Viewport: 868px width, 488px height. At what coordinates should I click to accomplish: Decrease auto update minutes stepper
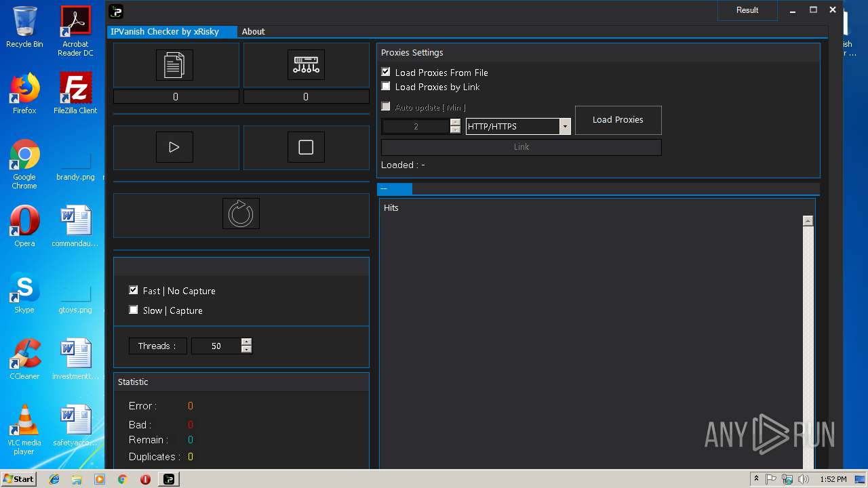click(455, 130)
